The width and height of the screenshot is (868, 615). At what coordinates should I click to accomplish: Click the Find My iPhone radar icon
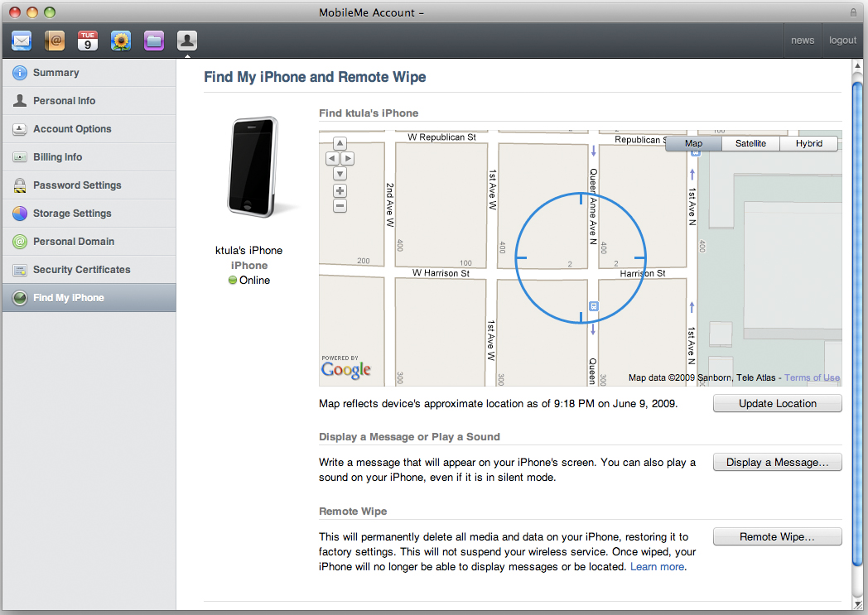[19, 298]
